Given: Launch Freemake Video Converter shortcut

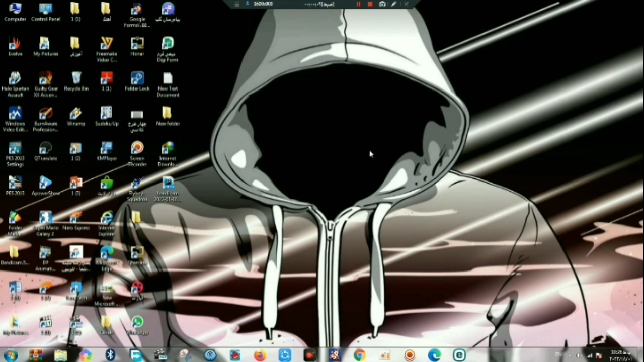Looking at the screenshot, I should [106, 45].
